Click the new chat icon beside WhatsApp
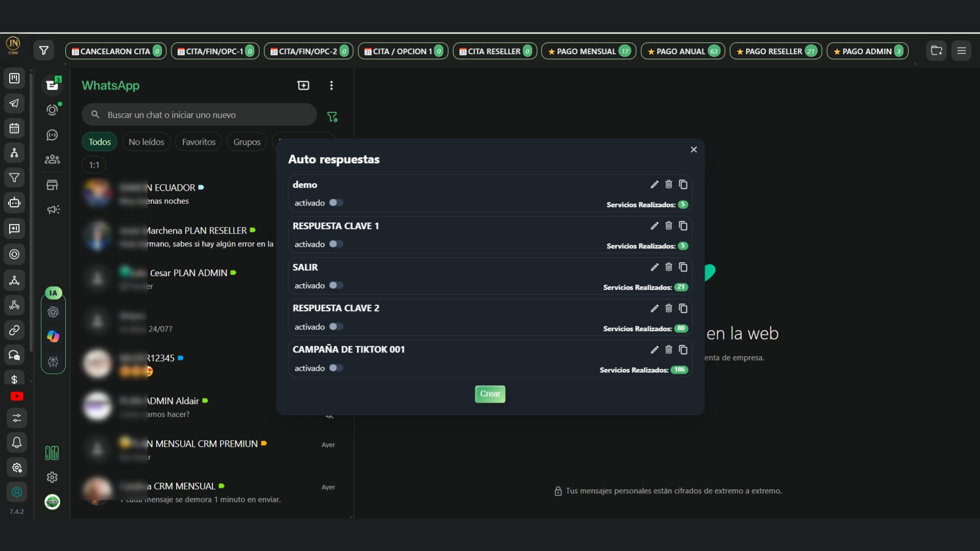This screenshot has width=980, height=551. (x=303, y=85)
